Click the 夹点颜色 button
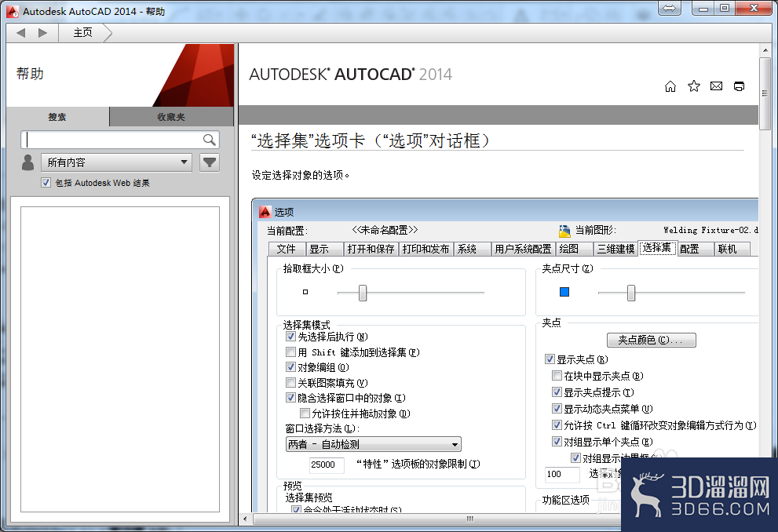 652,340
